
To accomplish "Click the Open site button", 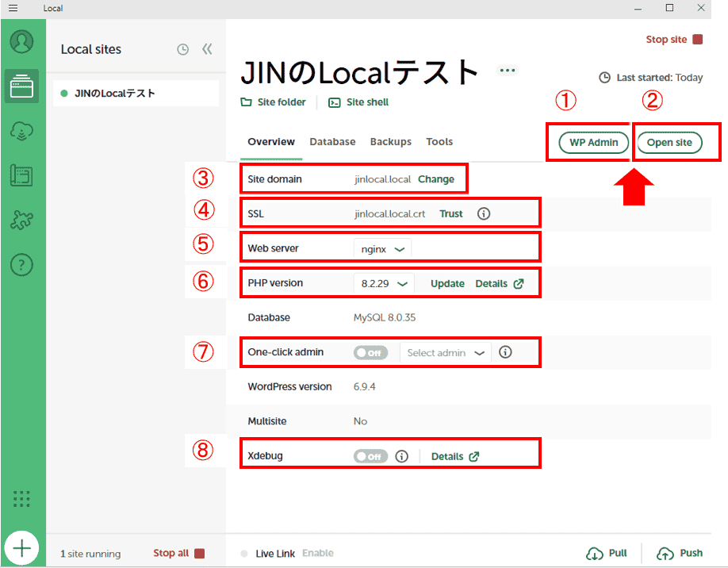I will [x=669, y=143].
